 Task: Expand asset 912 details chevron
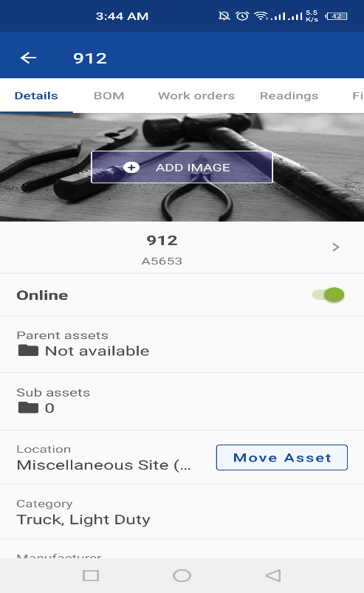(x=336, y=247)
